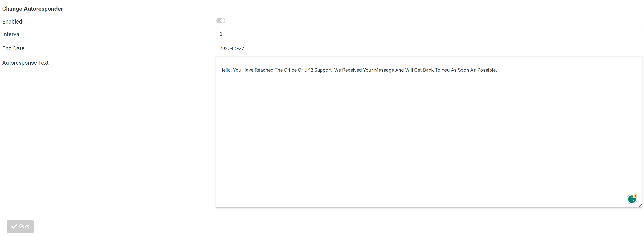Click the Interval input field

(428, 34)
